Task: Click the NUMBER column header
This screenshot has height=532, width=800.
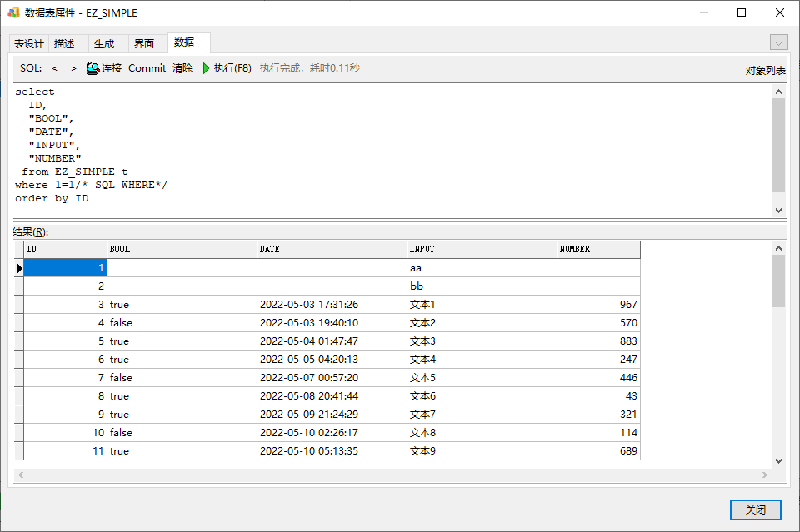Action: pos(598,249)
